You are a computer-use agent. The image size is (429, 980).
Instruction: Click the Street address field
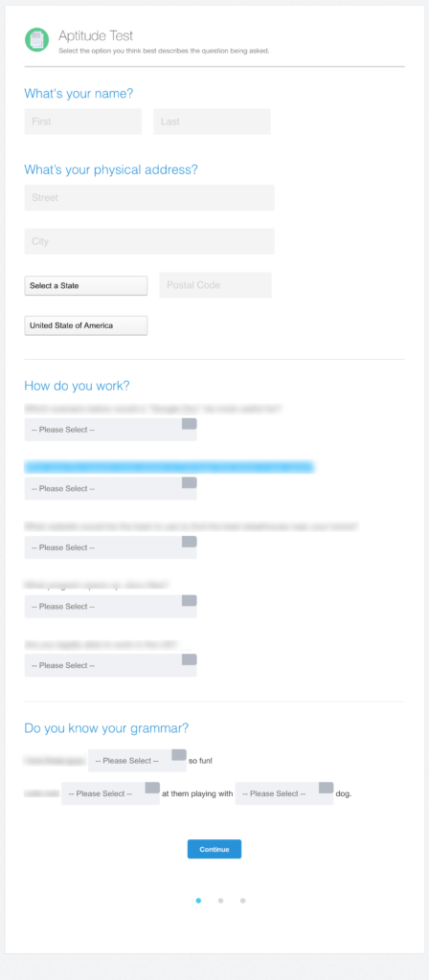pos(149,197)
